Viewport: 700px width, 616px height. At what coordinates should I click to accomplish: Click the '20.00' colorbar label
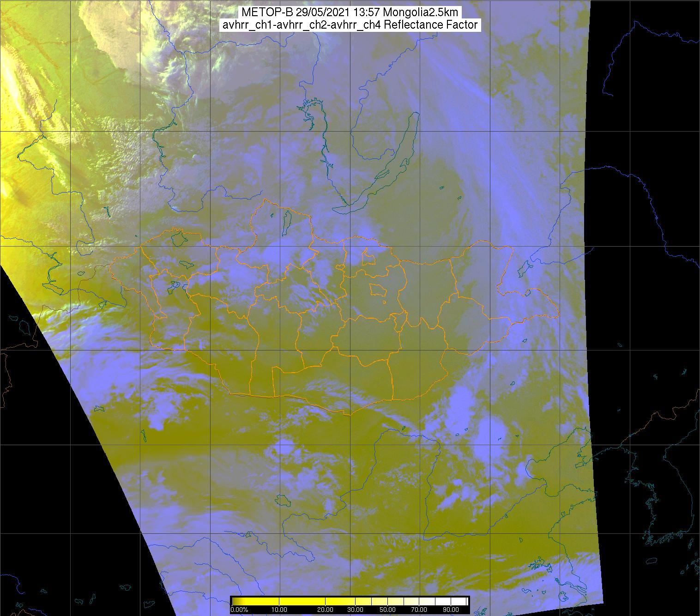coord(326,610)
